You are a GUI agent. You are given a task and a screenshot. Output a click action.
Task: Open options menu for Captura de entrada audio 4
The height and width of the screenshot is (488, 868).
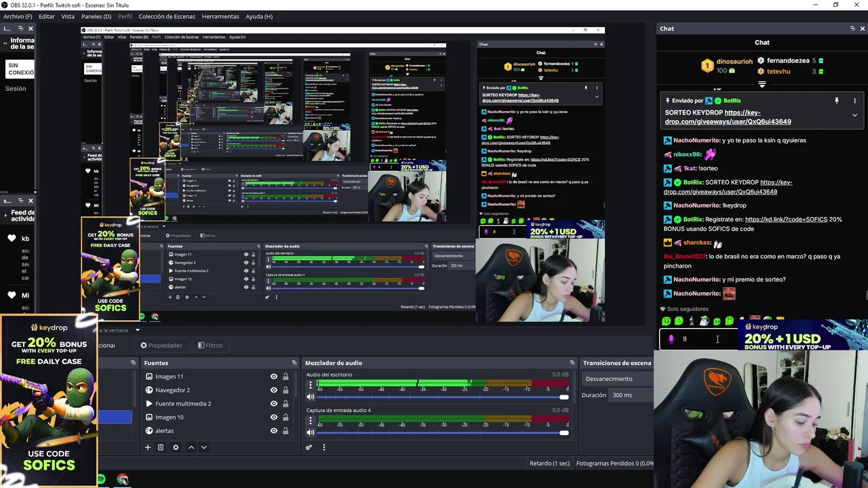pyautogui.click(x=311, y=420)
